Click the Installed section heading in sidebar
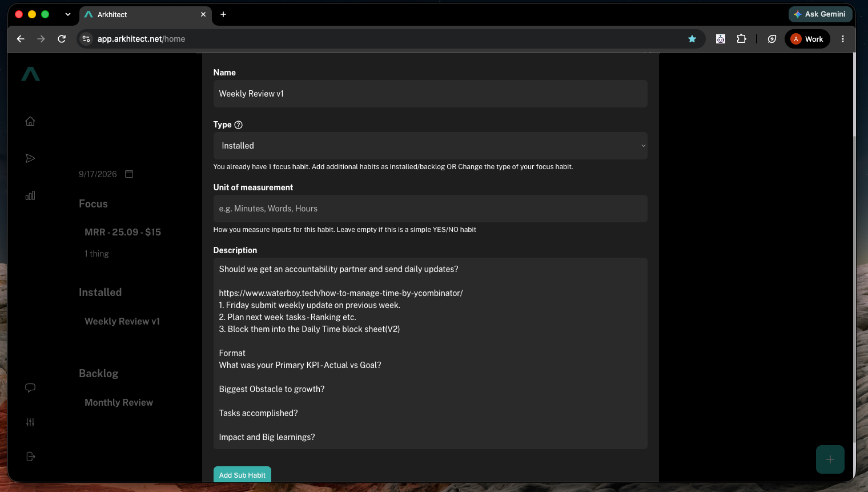The height and width of the screenshot is (492, 868). point(100,292)
